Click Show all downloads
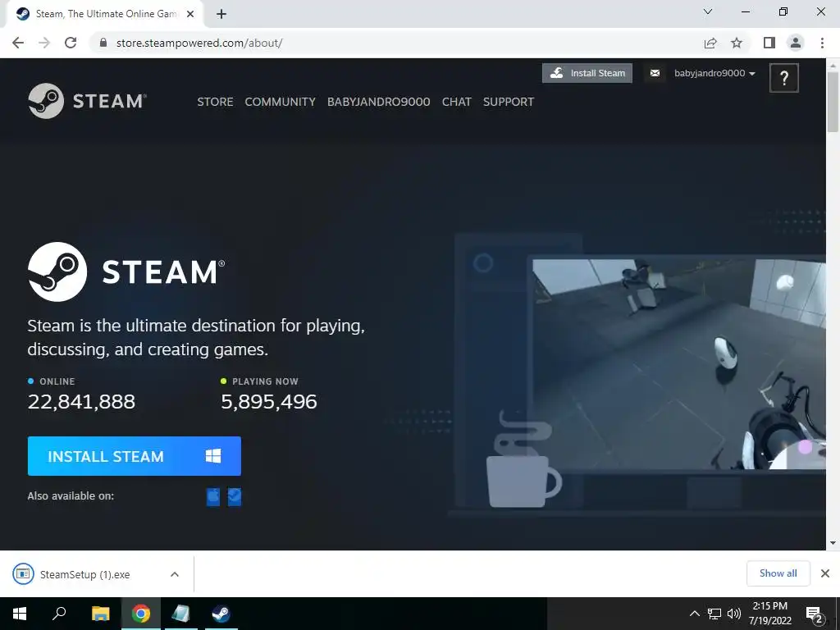The image size is (840, 630). (x=778, y=573)
